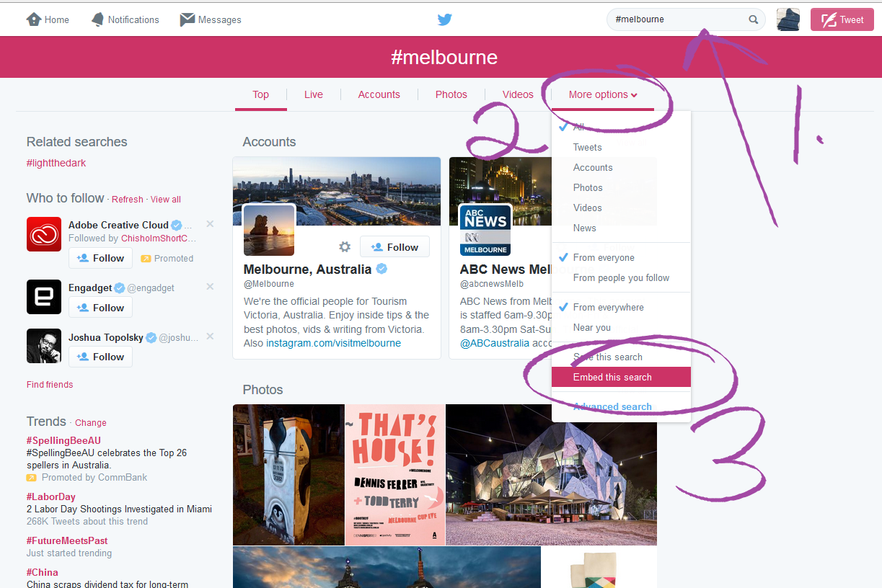Screen dimensions: 882x588
Task: Follow Joshua Topolsky
Action: point(100,357)
